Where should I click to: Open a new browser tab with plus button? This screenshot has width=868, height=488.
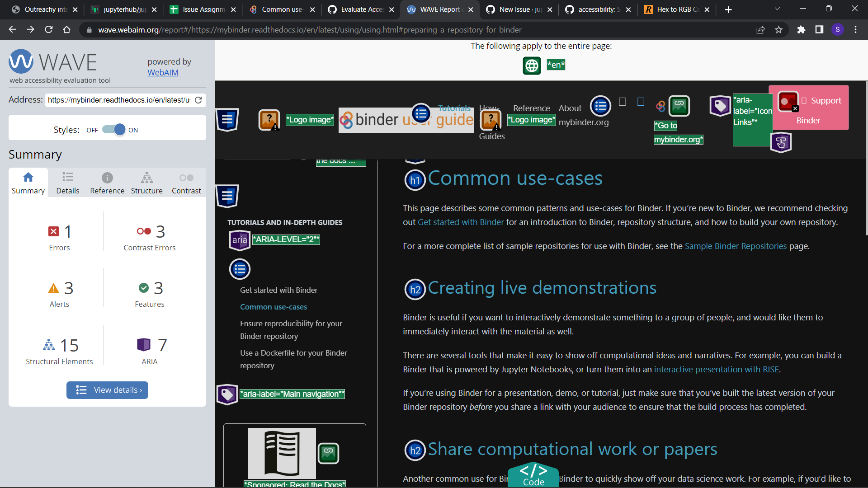728,9
